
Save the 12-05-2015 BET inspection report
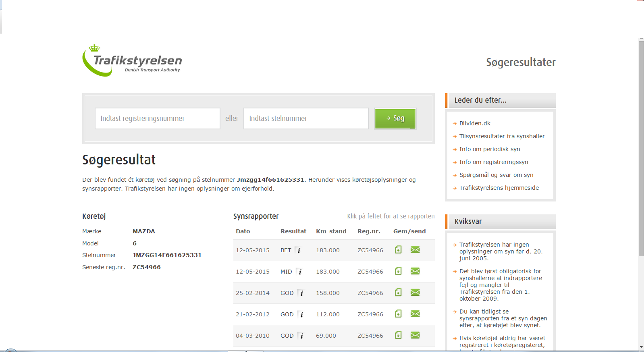[x=398, y=250]
